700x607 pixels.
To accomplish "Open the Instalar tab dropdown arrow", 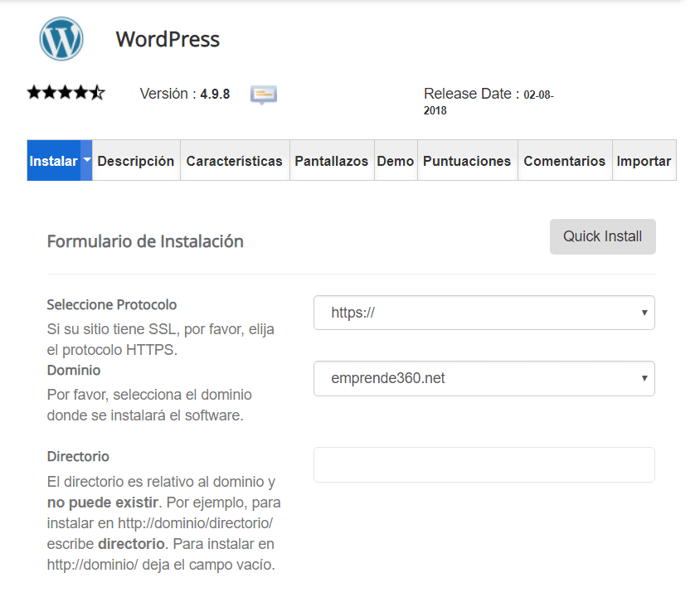I will [x=86, y=160].
